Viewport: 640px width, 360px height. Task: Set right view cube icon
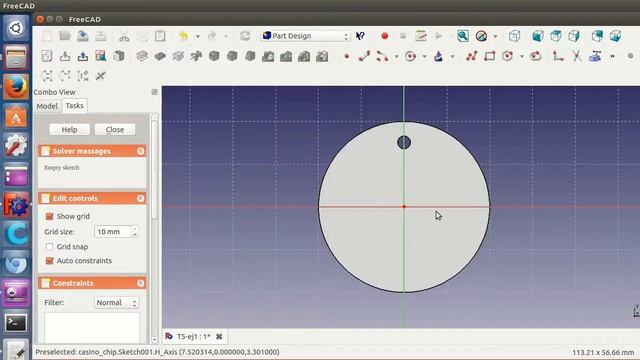coord(574,36)
